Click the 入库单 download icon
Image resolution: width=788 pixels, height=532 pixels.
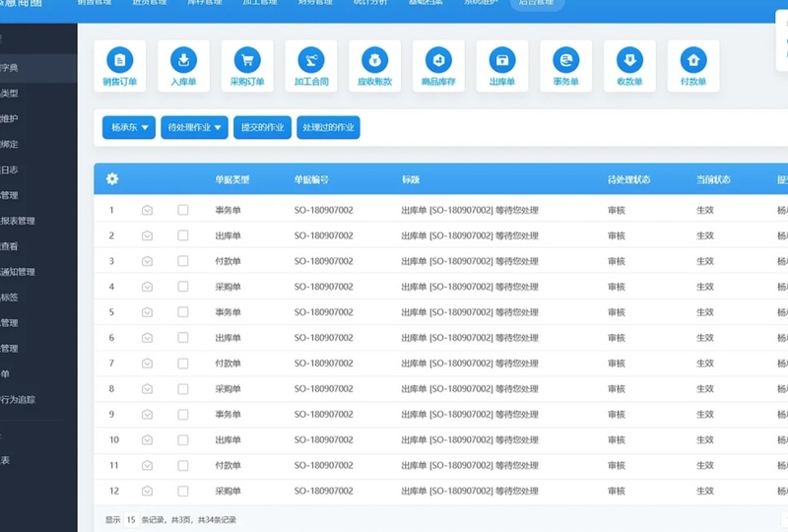click(183, 59)
